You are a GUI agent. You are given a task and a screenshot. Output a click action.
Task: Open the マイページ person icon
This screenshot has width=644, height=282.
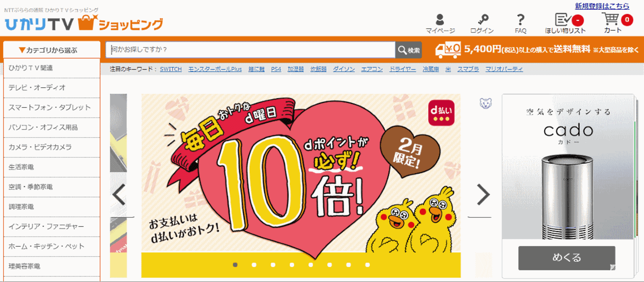(x=440, y=20)
